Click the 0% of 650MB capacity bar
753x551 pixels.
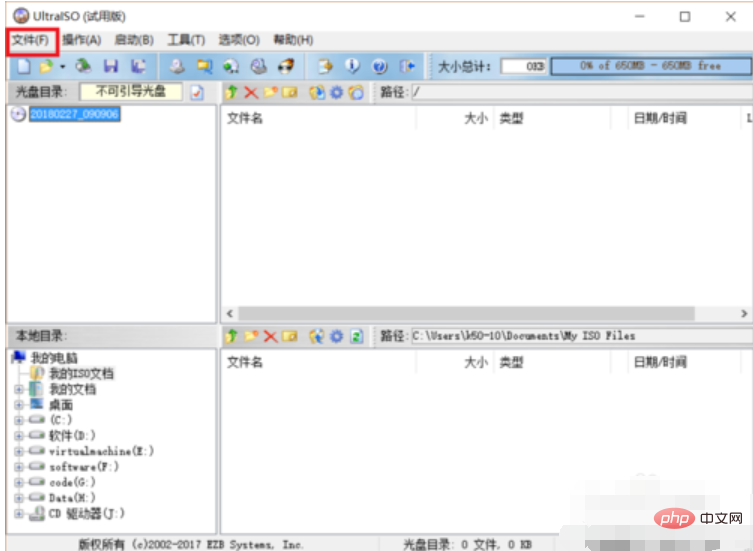(x=651, y=66)
